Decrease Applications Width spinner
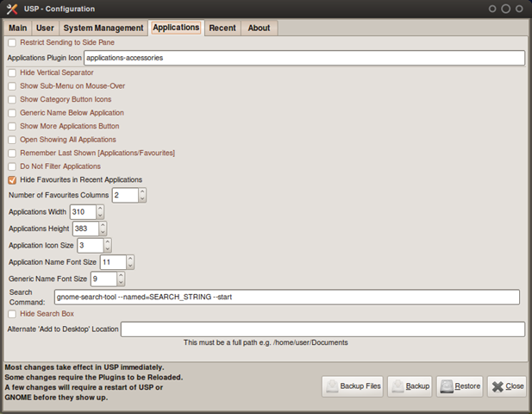Screen dimensions: 532x414 [100, 215]
